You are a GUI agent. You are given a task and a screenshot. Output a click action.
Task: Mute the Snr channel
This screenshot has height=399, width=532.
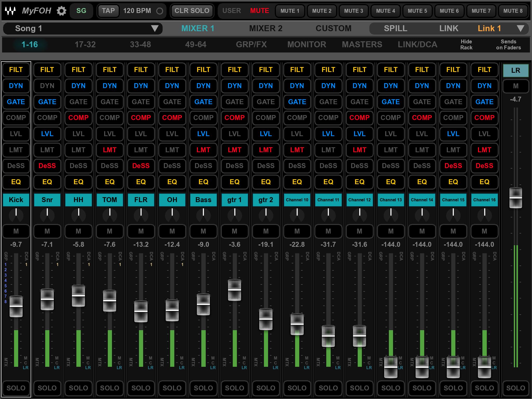(x=47, y=231)
